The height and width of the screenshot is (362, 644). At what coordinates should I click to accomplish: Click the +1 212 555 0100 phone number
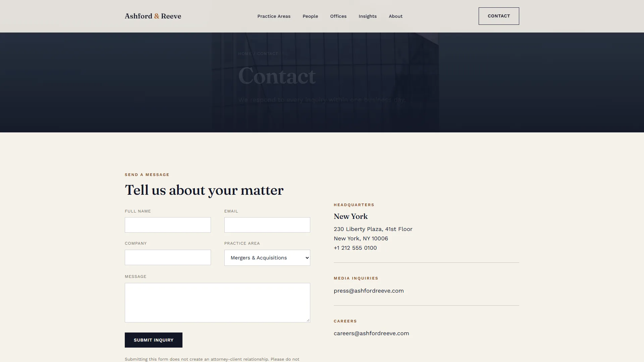pyautogui.click(x=355, y=248)
